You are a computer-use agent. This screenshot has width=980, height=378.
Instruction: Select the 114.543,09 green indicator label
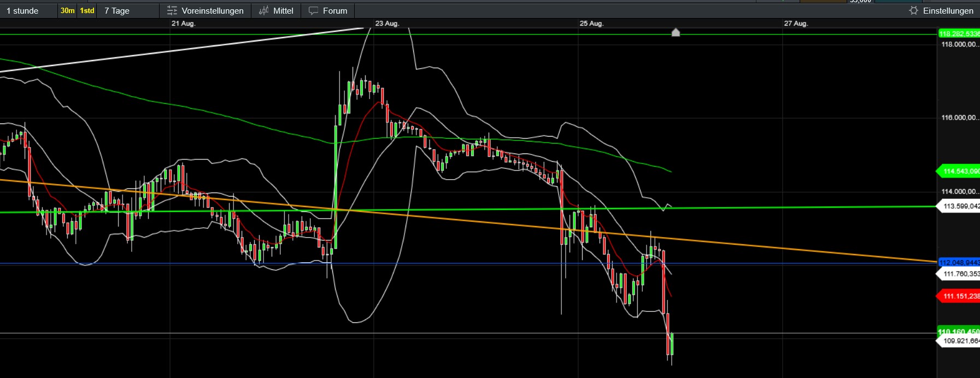coord(959,172)
